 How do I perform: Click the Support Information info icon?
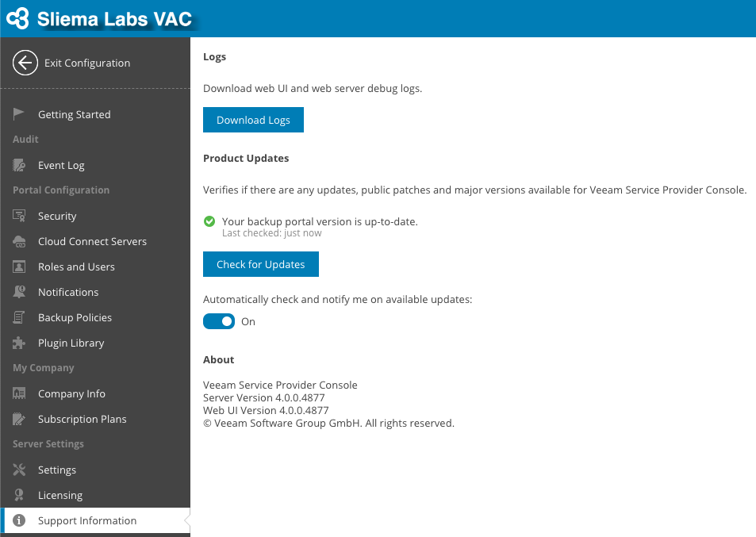tap(19, 520)
